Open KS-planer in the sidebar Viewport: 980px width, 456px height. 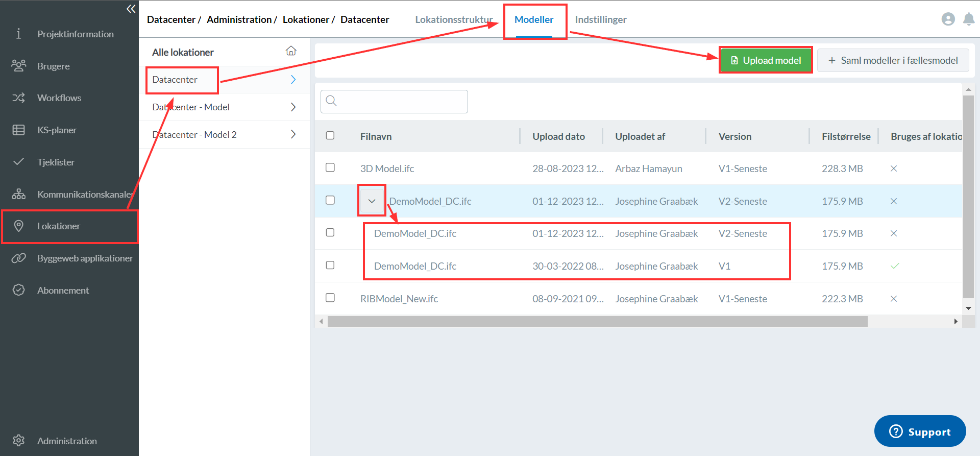pyautogui.click(x=57, y=130)
